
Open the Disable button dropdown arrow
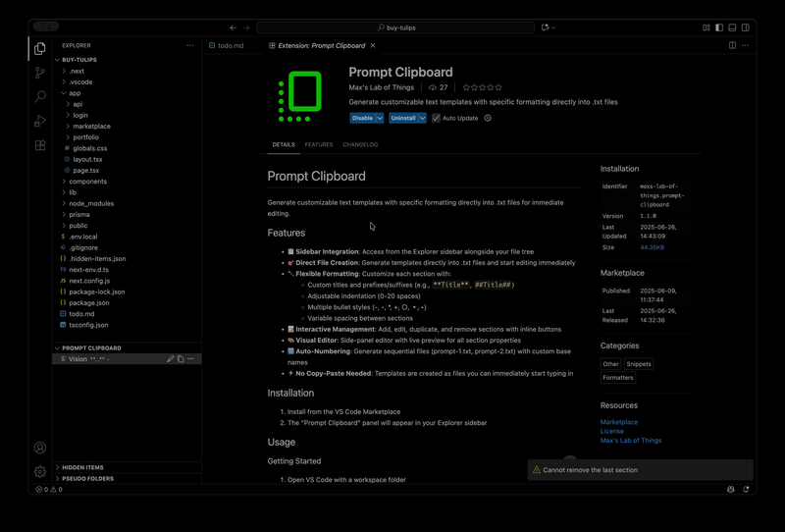pos(380,118)
